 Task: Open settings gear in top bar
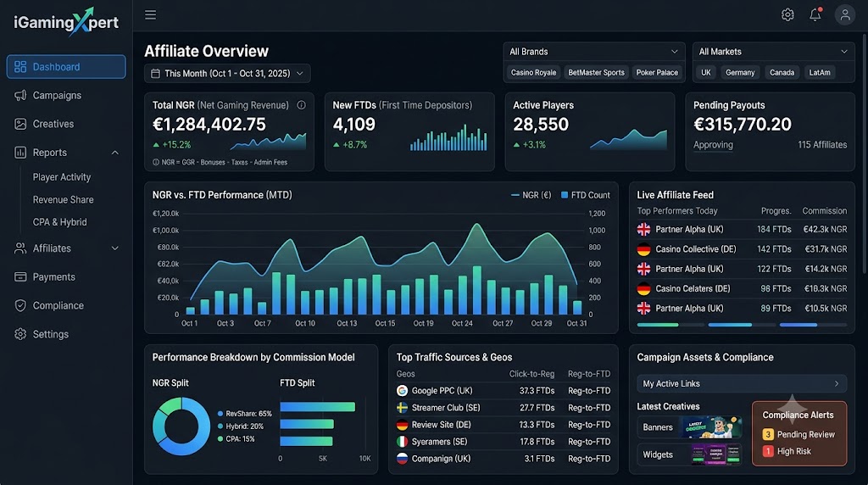point(787,15)
